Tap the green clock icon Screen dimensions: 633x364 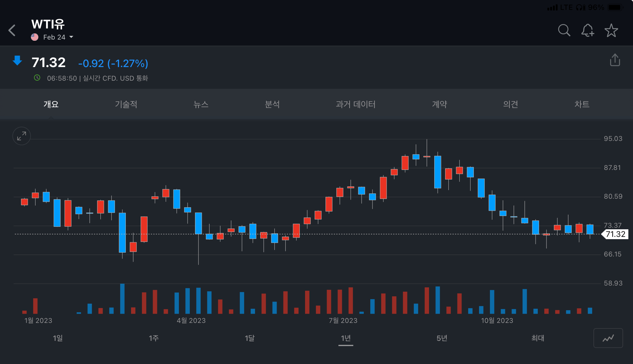coord(37,78)
